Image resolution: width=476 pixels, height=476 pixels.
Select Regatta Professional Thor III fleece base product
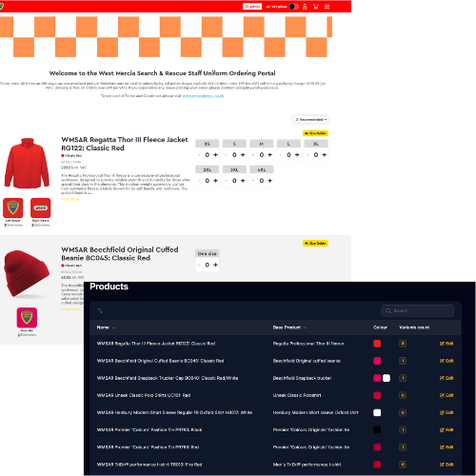tap(308, 344)
